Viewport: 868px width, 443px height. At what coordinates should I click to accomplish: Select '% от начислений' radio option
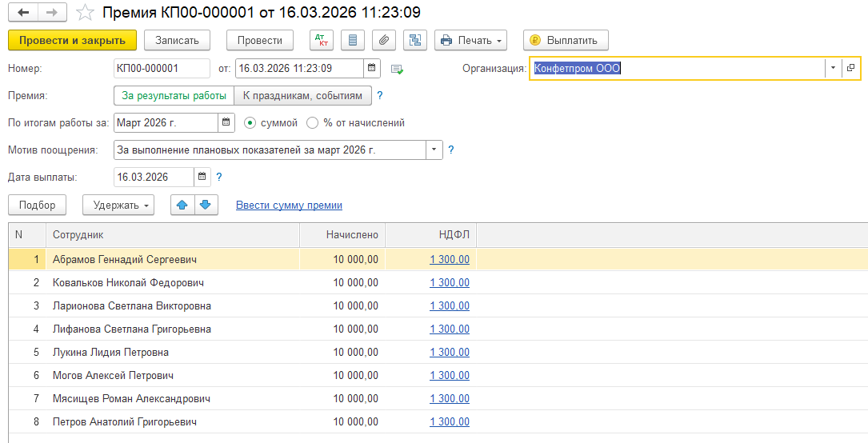point(313,123)
